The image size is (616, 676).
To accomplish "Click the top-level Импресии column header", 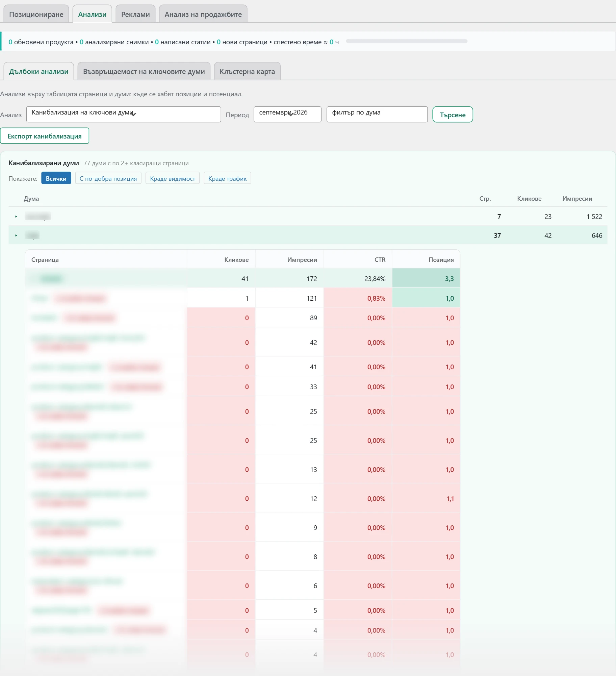I will pos(577,199).
